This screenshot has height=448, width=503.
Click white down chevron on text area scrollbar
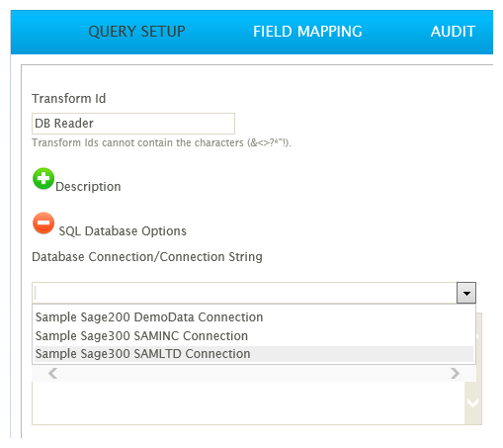pyautogui.click(x=473, y=403)
